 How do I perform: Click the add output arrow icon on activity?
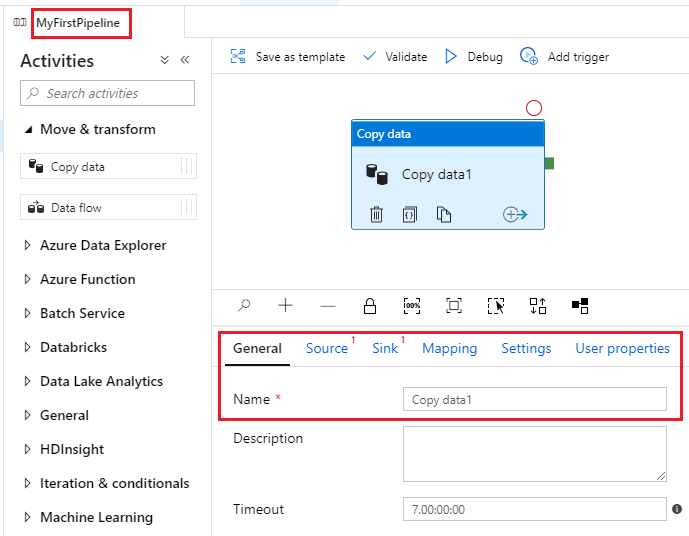515,214
